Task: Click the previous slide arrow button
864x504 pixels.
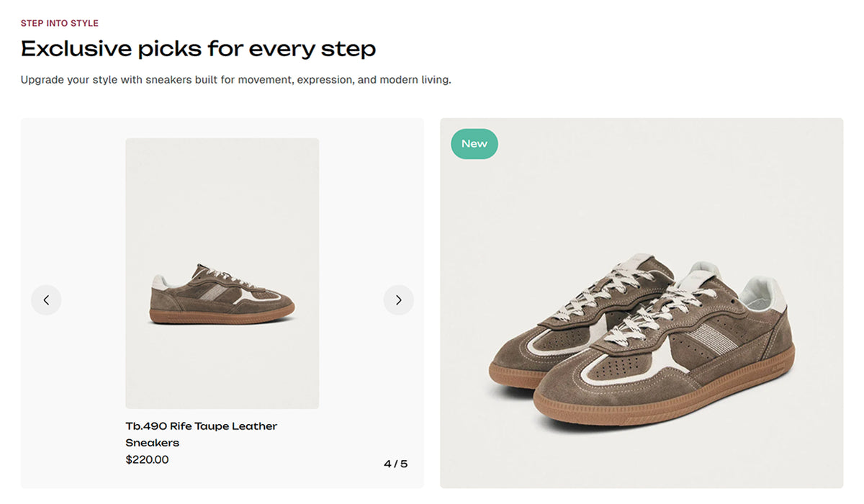Action: 46,300
